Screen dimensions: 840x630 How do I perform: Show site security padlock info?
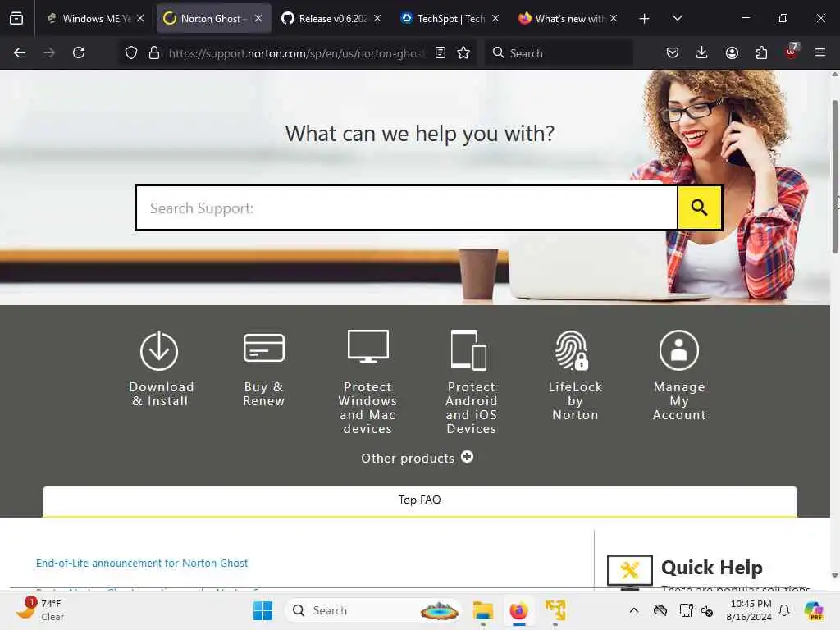pyautogui.click(x=154, y=52)
